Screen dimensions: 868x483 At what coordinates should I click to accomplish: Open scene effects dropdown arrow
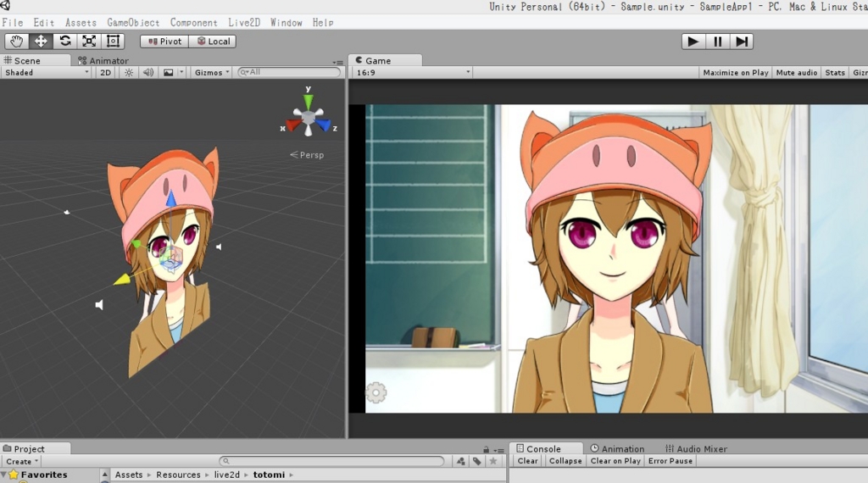coord(181,73)
